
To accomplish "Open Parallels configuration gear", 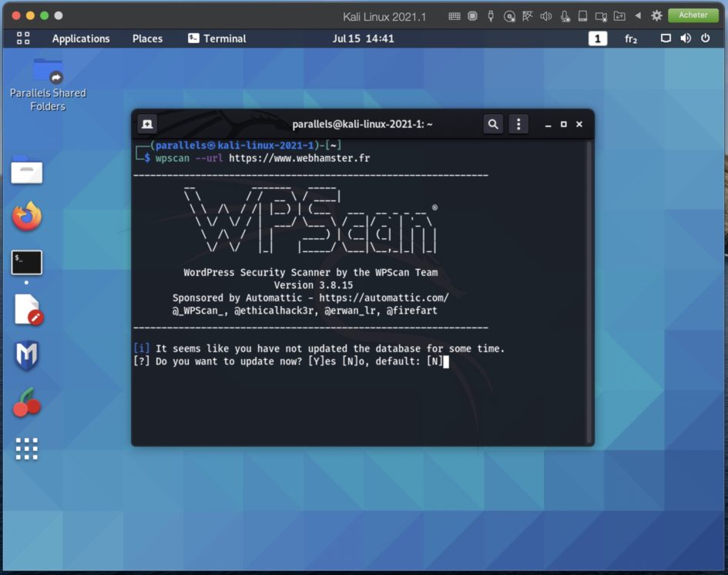I will (x=656, y=15).
